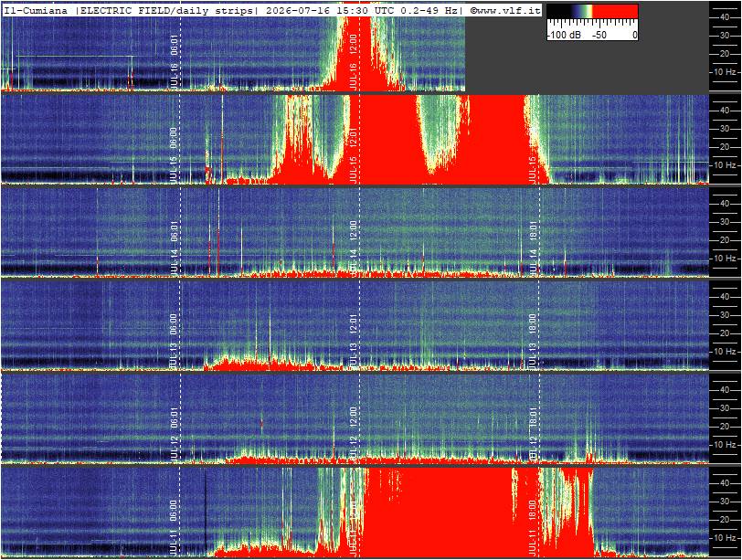This screenshot has height=560, width=742.
Task: Click the 30 axis label on JUL 14 strip
Action: click(725, 222)
